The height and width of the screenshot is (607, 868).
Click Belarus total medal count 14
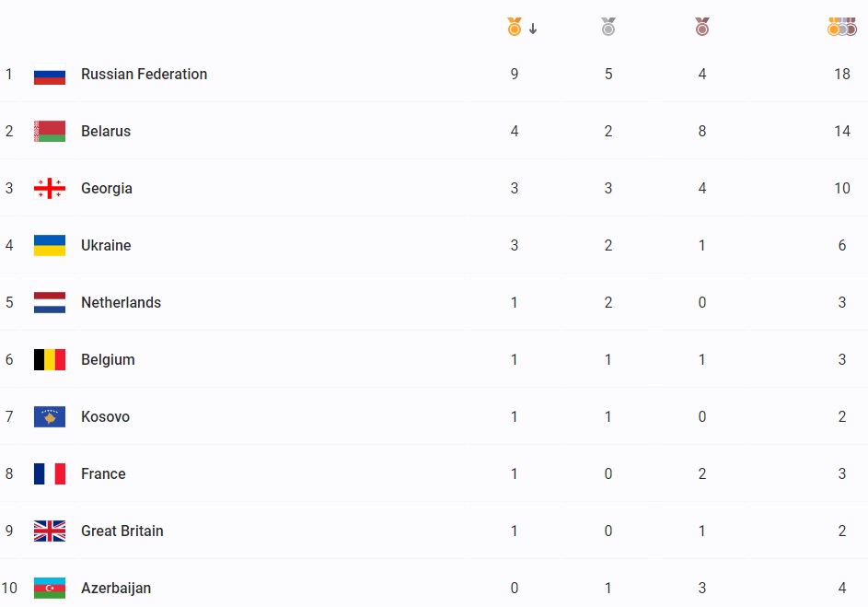point(842,132)
